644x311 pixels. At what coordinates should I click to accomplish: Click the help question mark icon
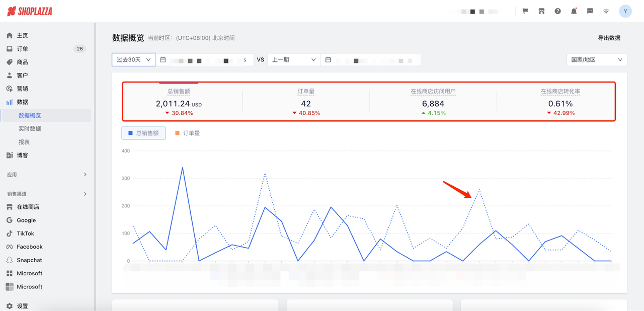pyautogui.click(x=557, y=11)
